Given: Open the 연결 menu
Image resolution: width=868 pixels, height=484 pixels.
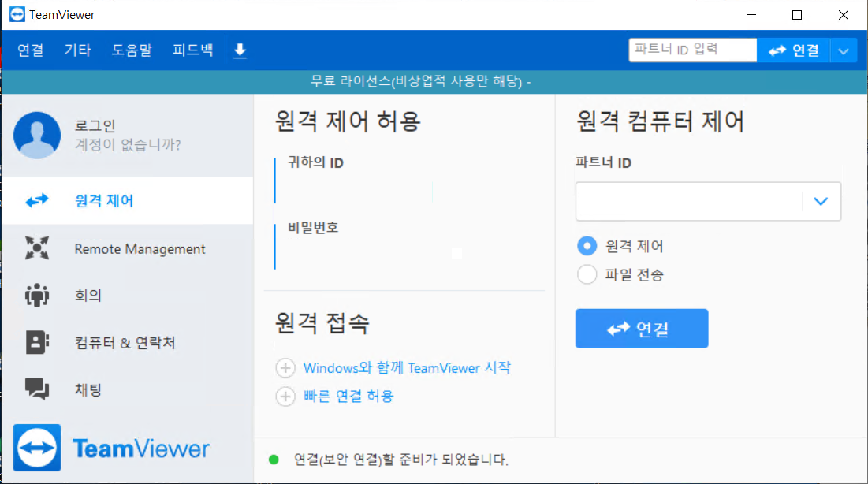Looking at the screenshot, I should pyautogui.click(x=31, y=50).
